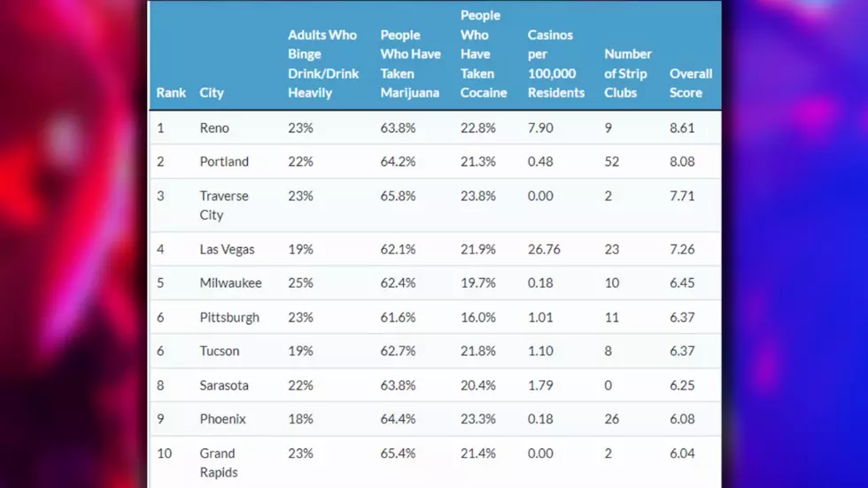
Task: Select the Overall Score column header
Action: tap(690, 83)
